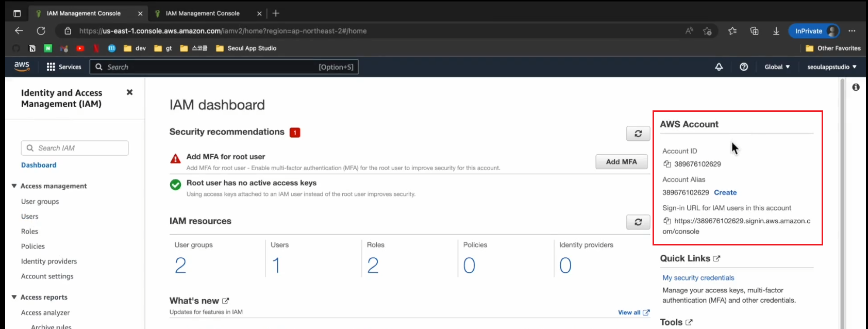Open Tools external link icon

click(689, 322)
